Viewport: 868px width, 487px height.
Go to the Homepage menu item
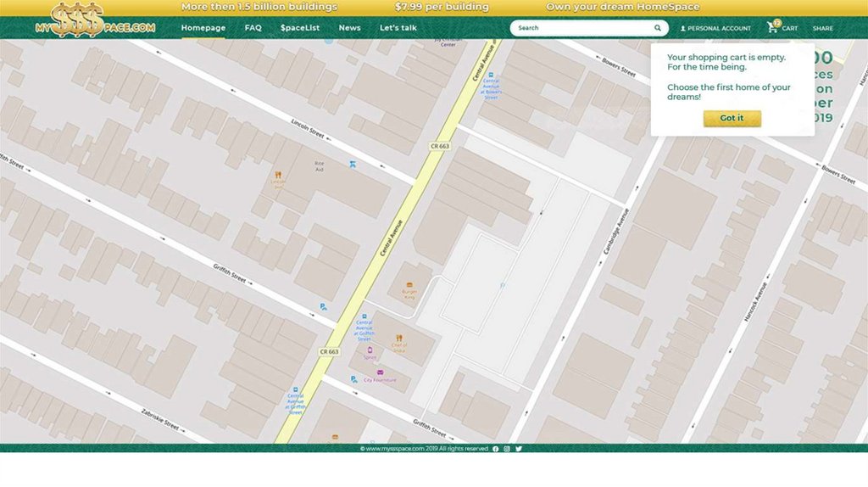(x=203, y=28)
